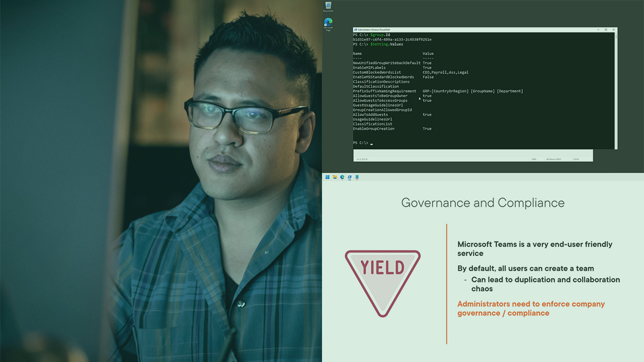Click the PowerShell window vertical scrollbar

(x=615, y=90)
